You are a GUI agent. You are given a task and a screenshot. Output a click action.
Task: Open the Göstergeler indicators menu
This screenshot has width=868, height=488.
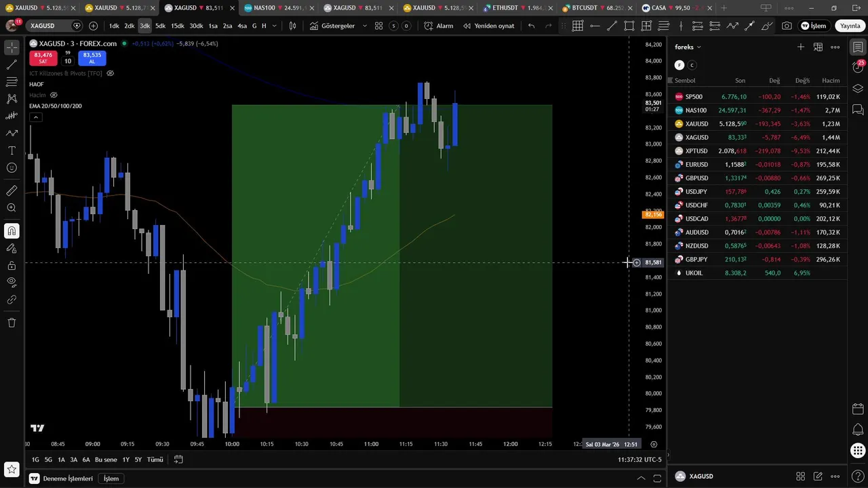click(x=333, y=26)
